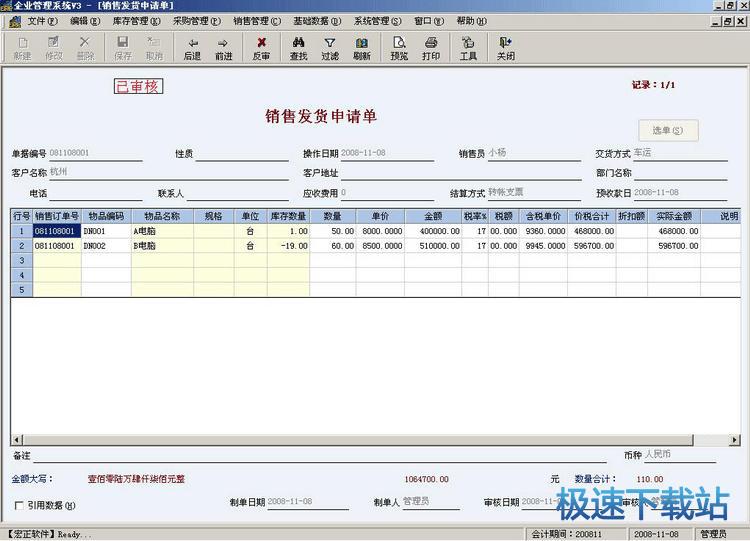750x541 pixels.
Task: Click the 币种 field 人民币
Action: [x=680, y=455]
